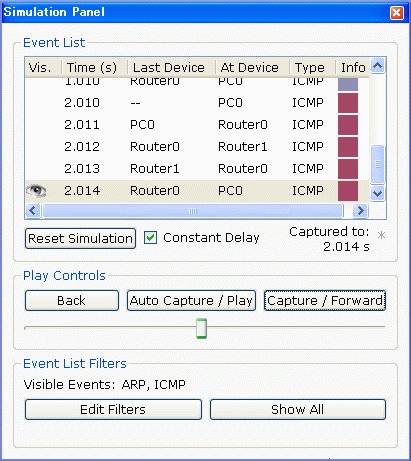Open info swatch for the 2.012 event
Screen dimensions: 411x461
pyautogui.click(x=348, y=147)
